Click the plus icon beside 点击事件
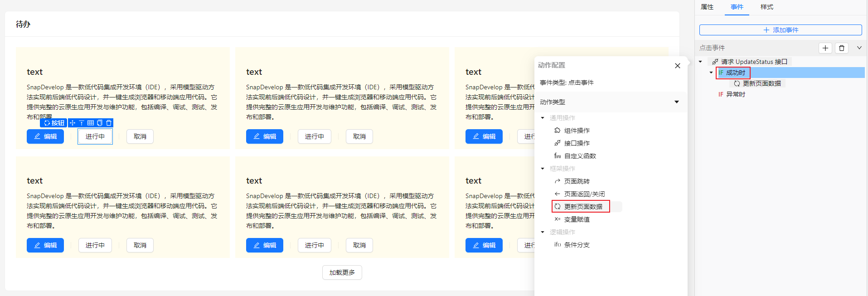This screenshot has width=868, height=296. pos(825,48)
